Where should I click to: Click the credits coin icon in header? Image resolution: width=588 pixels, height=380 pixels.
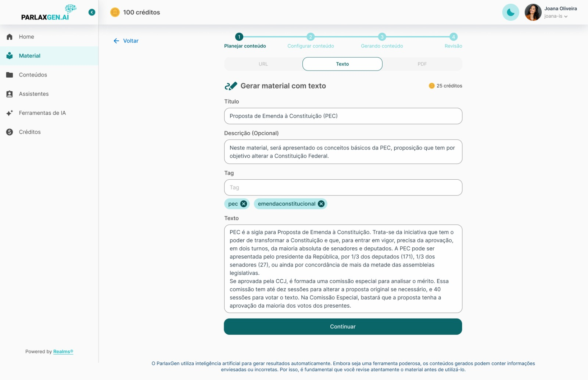tap(115, 12)
